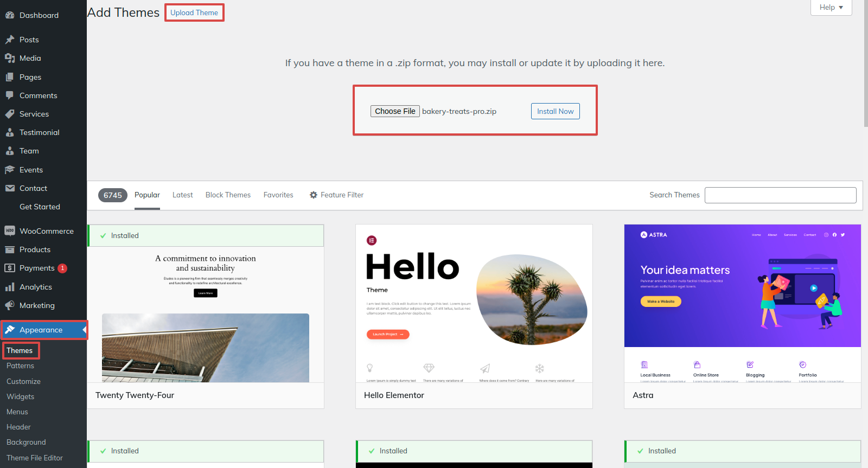Open the Help dropdown
Viewport: 868px width, 468px height.
tap(831, 8)
